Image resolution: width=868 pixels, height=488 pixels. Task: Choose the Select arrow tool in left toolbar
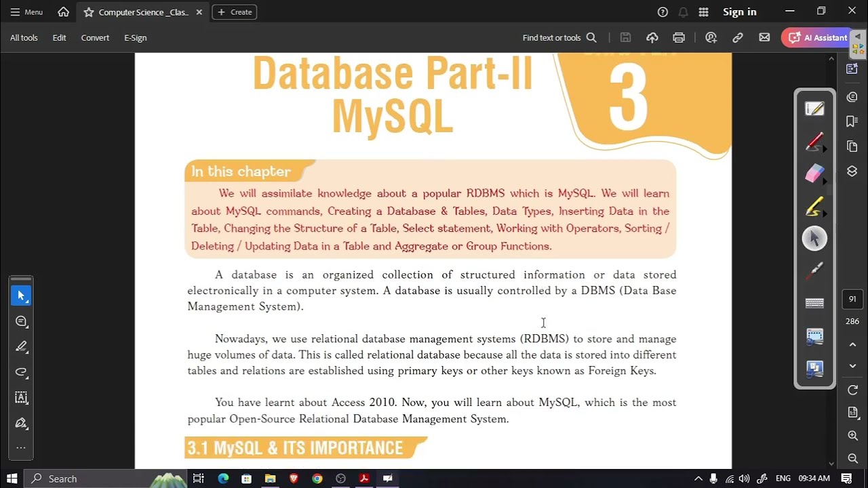21,296
